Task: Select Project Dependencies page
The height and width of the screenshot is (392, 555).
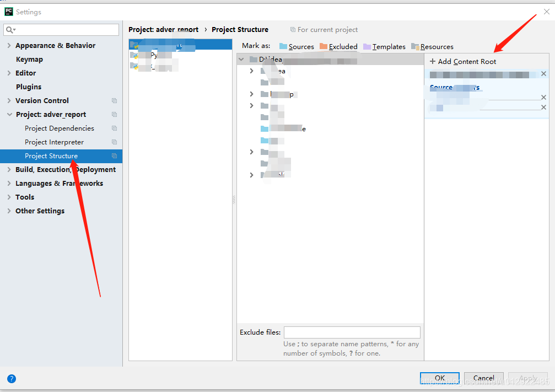Action: (x=60, y=128)
